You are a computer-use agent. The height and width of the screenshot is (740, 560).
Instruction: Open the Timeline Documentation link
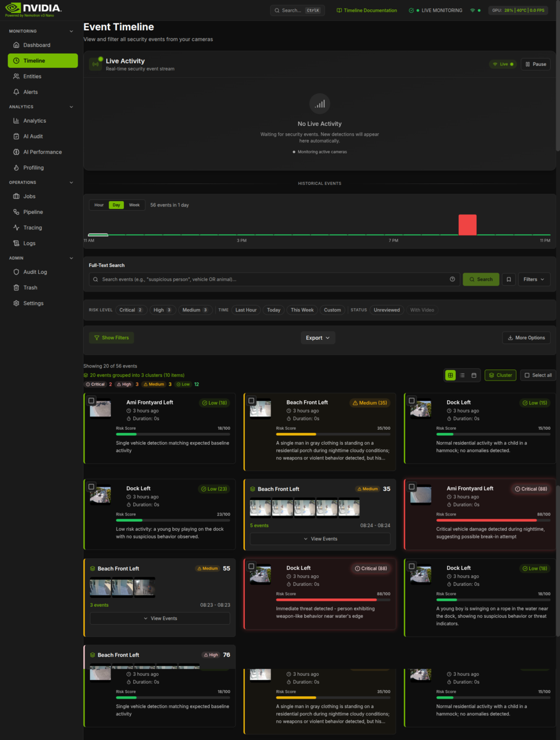pyautogui.click(x=366, y=10)
